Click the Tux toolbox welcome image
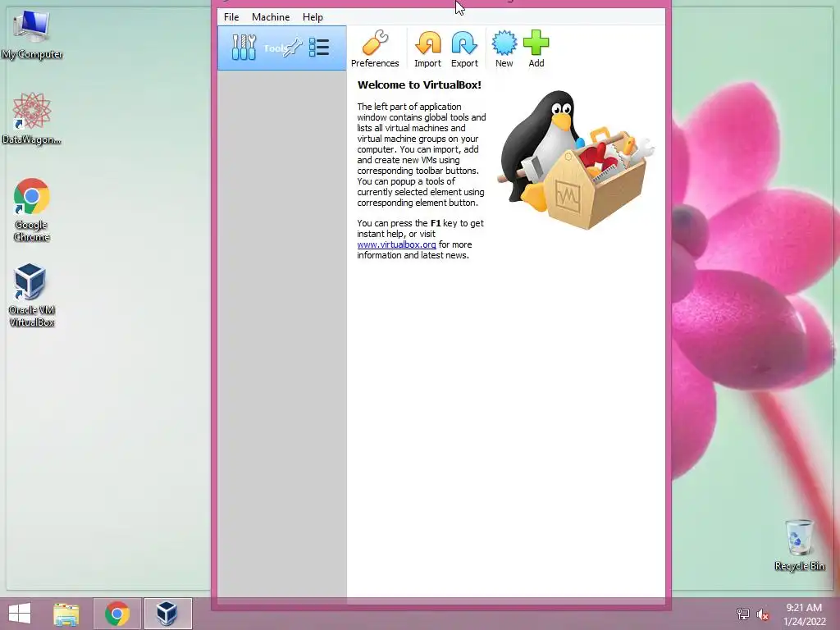 (575, 160)
